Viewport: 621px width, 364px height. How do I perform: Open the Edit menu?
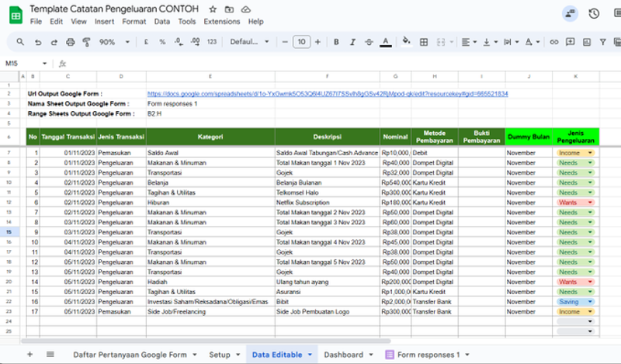56,22
